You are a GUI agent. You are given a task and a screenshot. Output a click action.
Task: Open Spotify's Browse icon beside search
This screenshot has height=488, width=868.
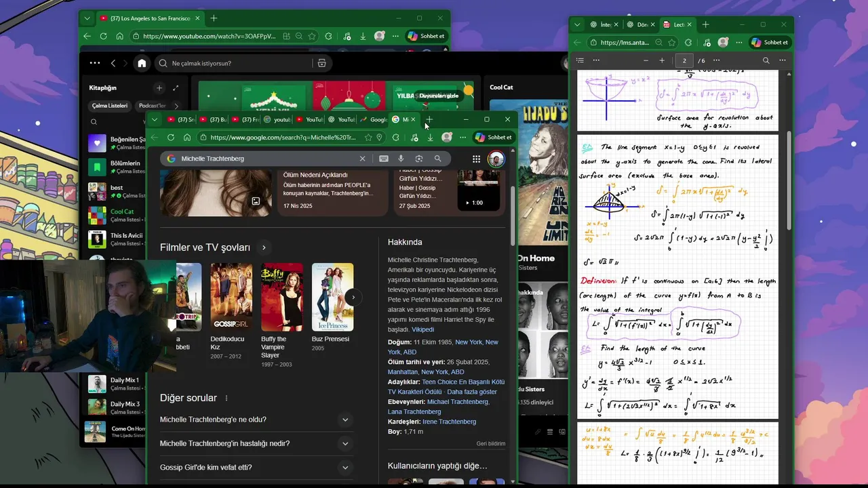tap(321, 63)
